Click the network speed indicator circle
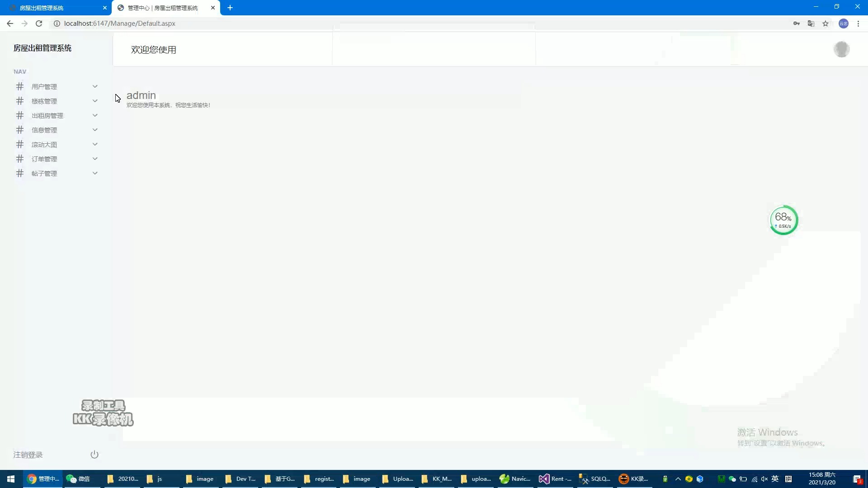868x488 pixels. pos(783,220)
